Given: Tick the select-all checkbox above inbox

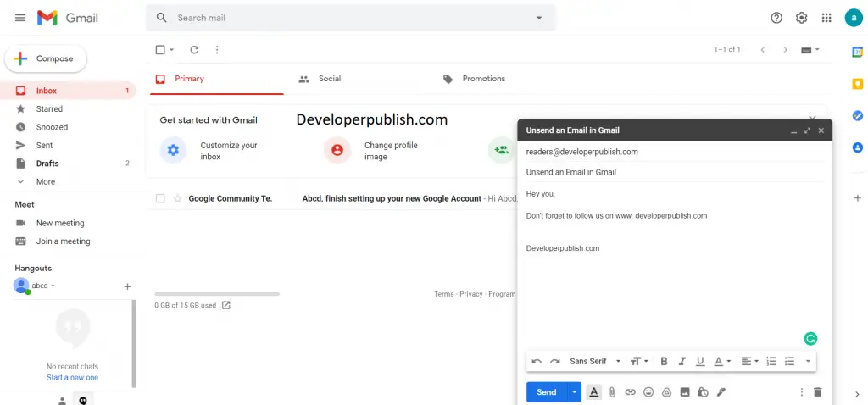Looking at the screenshot, I should [x=160, y=50].
